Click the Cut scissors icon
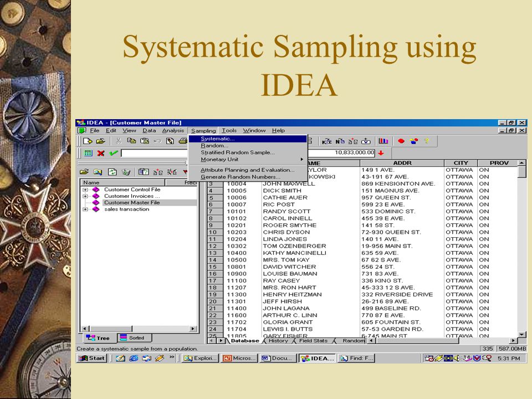 [119, 141]
